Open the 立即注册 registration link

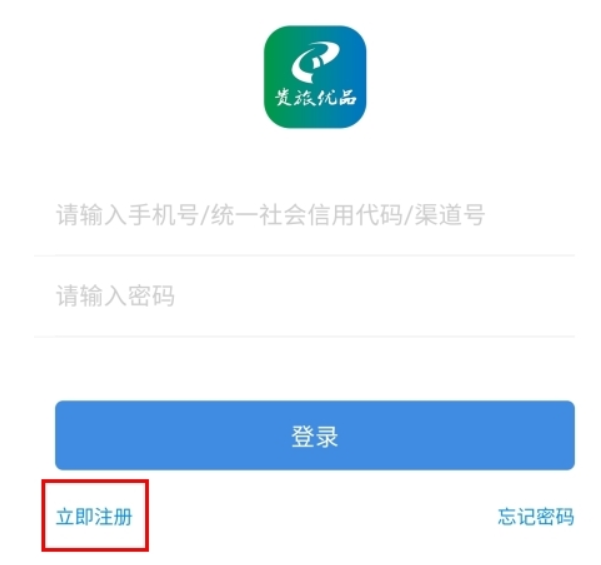coord(94,516)
